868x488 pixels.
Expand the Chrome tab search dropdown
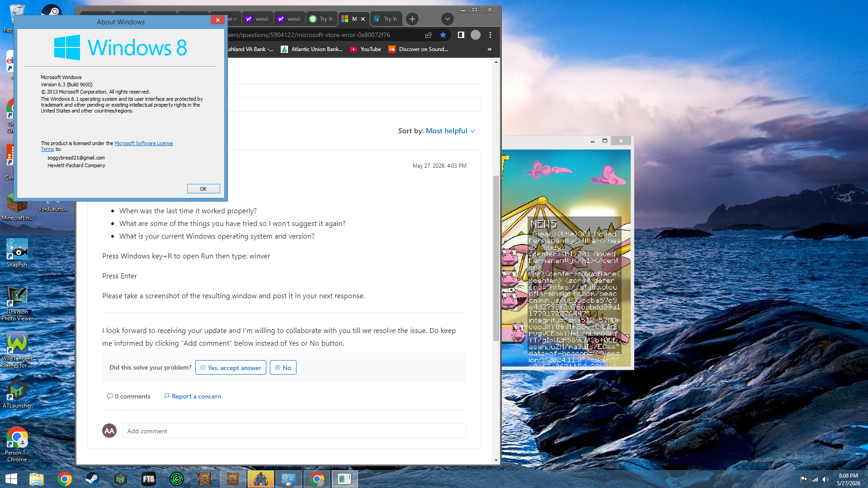tap(447, 19)
